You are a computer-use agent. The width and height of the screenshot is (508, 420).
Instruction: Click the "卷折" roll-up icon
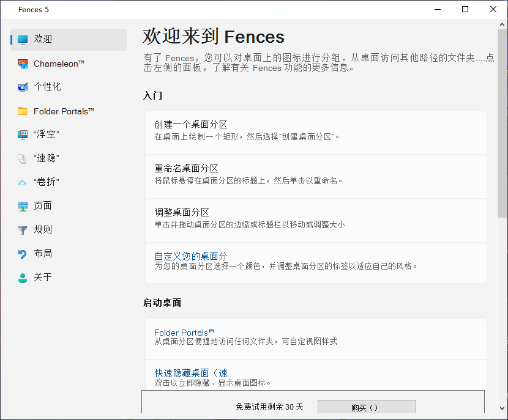point(23,182)
